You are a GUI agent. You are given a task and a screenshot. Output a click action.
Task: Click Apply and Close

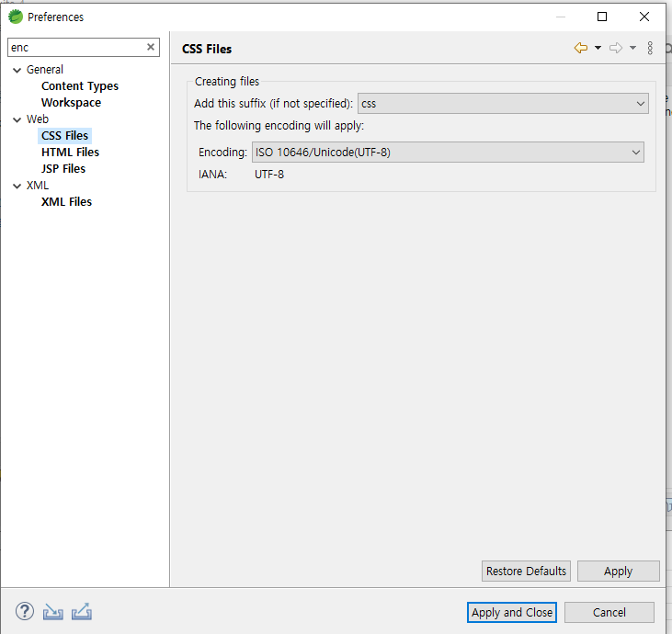pos(512,613)
